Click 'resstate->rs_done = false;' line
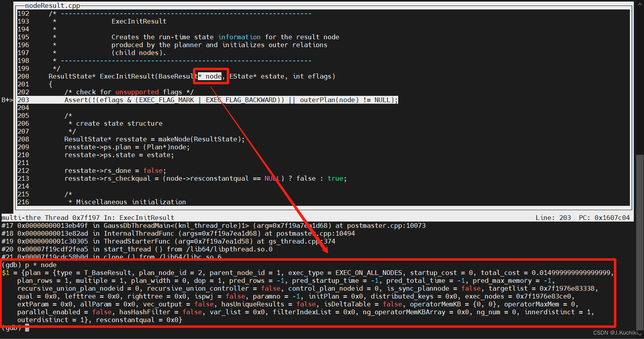This screenshot has height=339, width=644. pyautogui.click(x=115, y=170)
